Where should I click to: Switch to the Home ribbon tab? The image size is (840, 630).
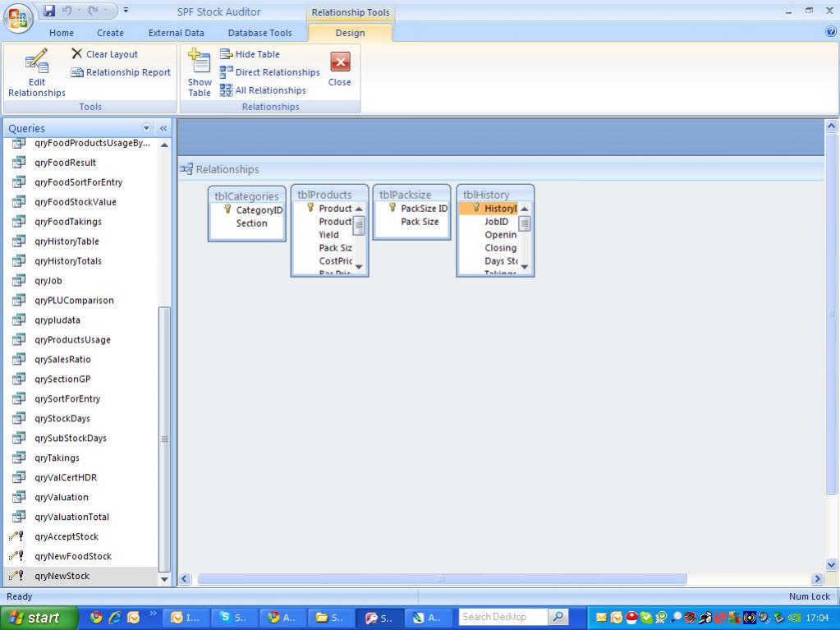click(62, 33)
